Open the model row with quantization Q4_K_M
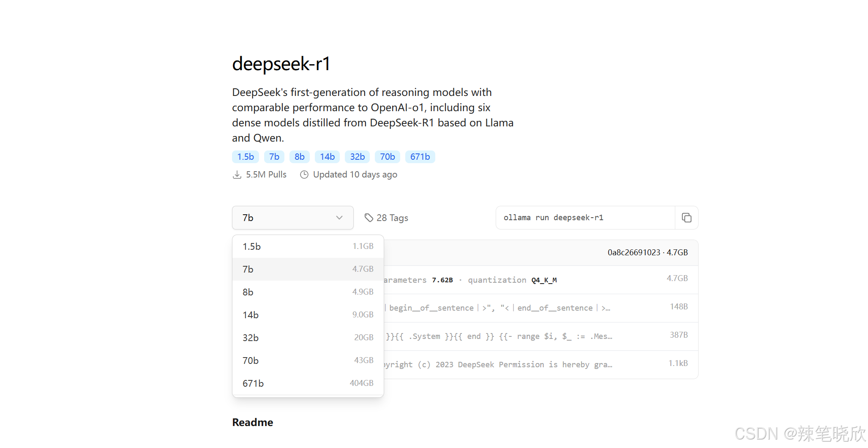The width and height of the screenshot is (868, 448). (x=541, y=280)
